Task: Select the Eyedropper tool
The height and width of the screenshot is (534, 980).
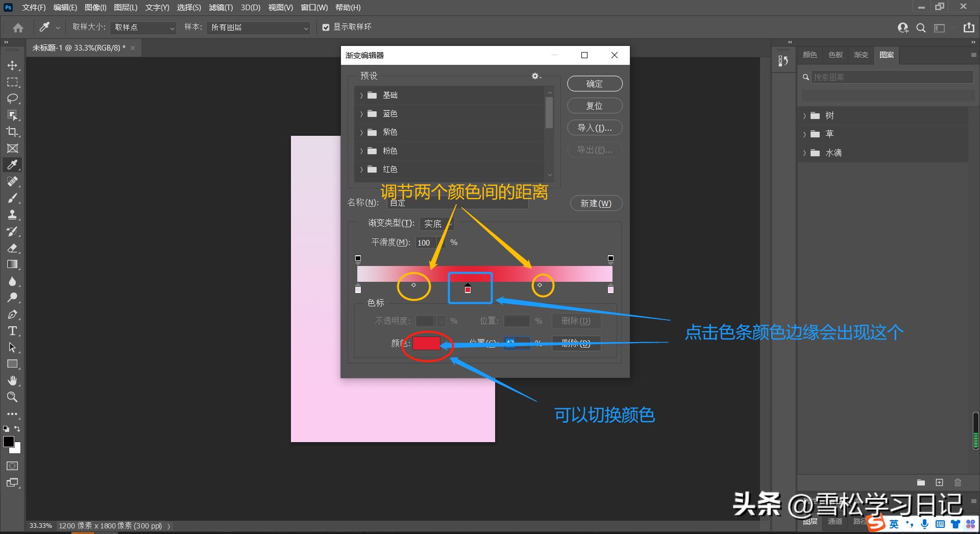Action: tap(13, 164)
